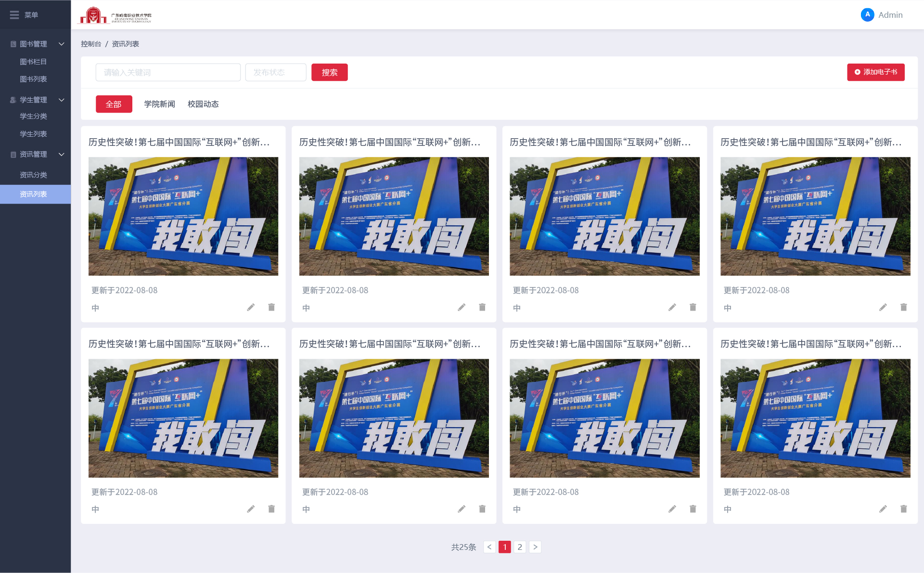Delete the first card in top row with trash icon
The image size is (924, 573).
(271, 307)
